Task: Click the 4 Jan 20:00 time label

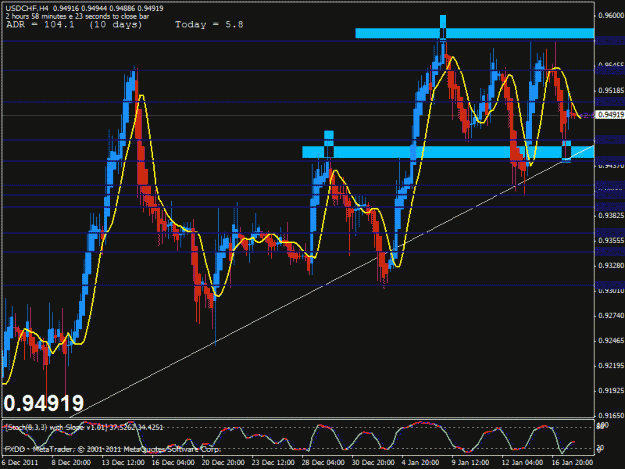Action: point(421,463)
